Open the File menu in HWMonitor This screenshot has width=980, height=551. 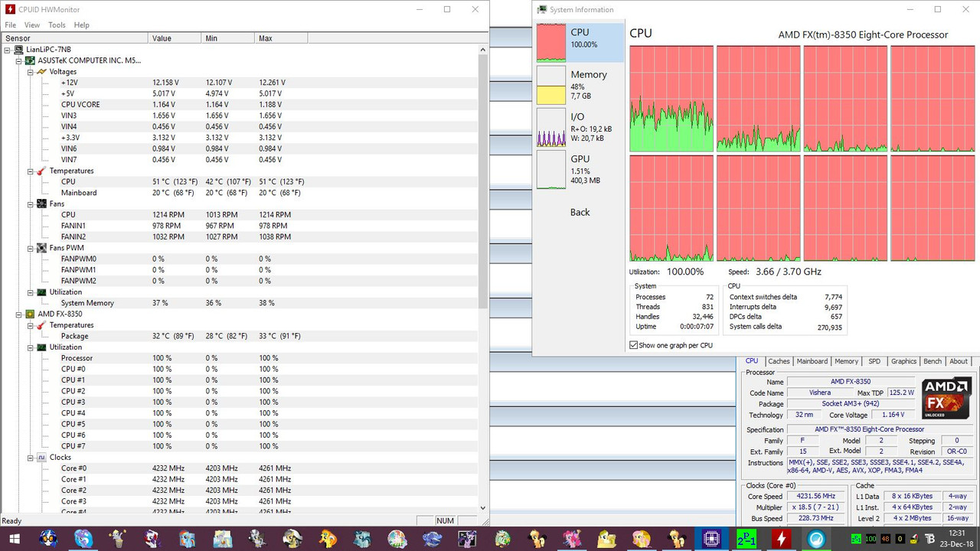[x=11, y=24]
